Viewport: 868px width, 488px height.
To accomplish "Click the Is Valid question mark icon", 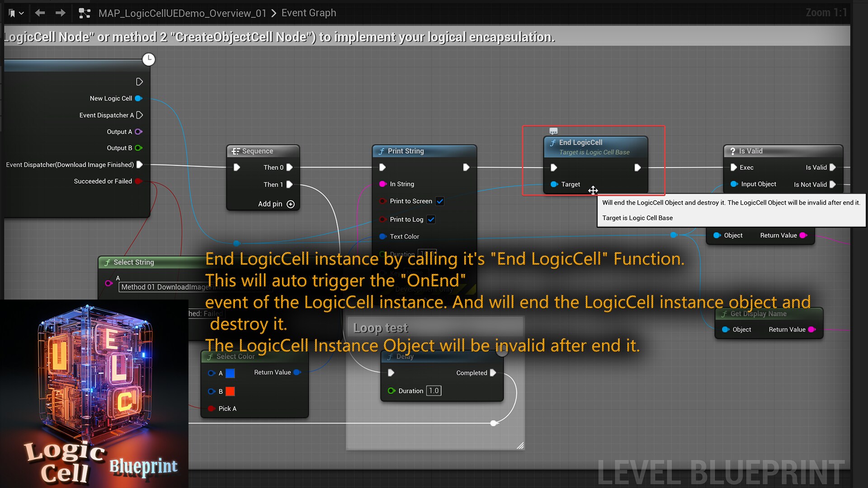I will click(733, 151).
